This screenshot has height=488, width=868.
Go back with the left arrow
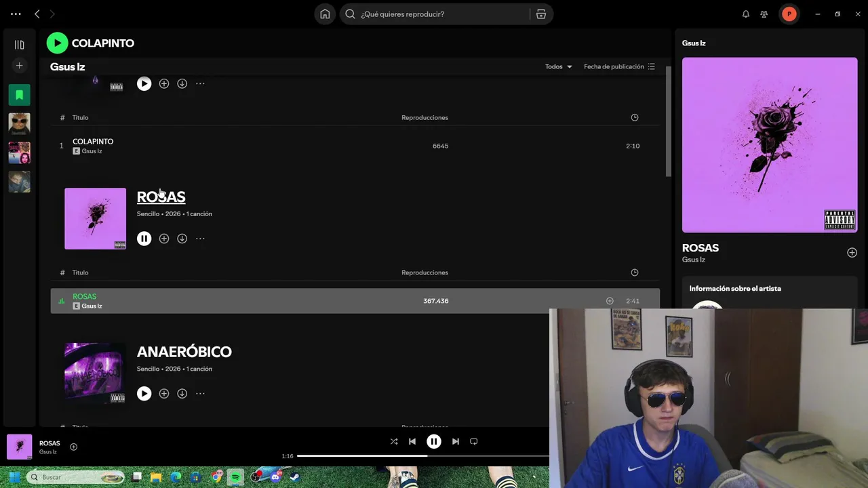point(37,14)
